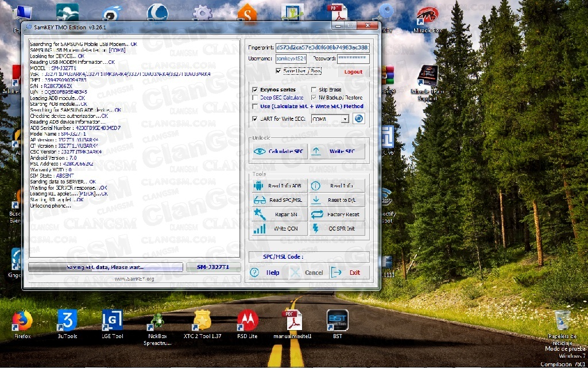Open the Help button

(x=268, y=273)
